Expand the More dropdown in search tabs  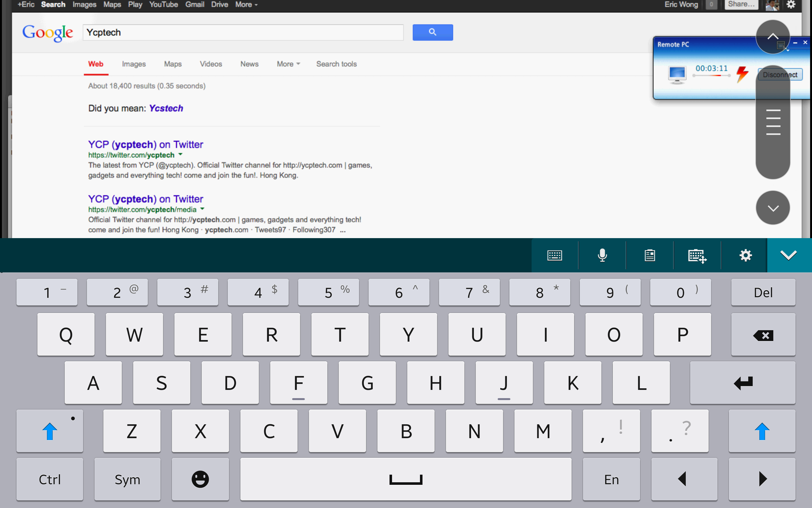click(288, 64)
